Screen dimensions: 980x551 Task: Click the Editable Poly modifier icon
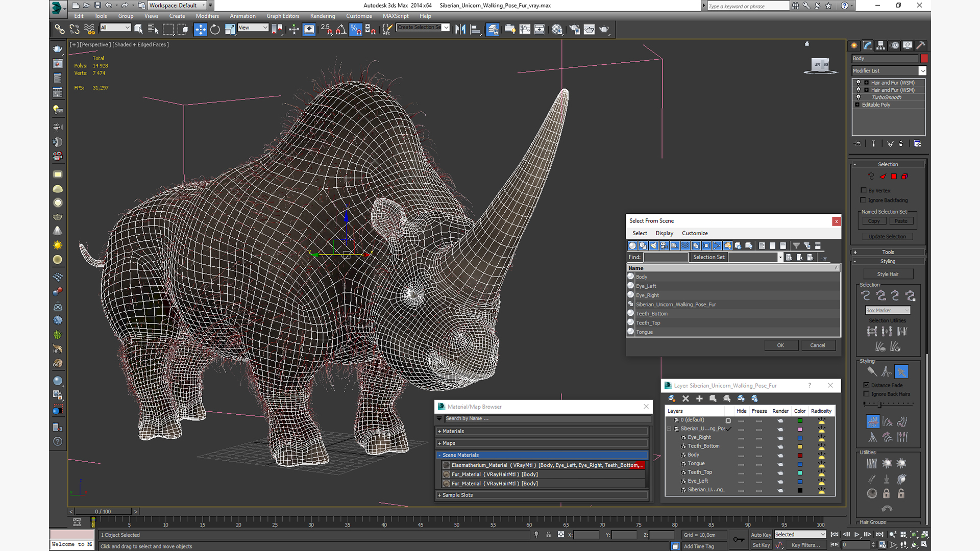pos(859,104)
